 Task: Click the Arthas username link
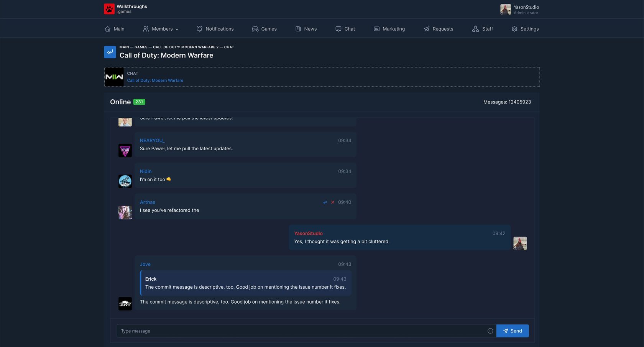(148, 202)
